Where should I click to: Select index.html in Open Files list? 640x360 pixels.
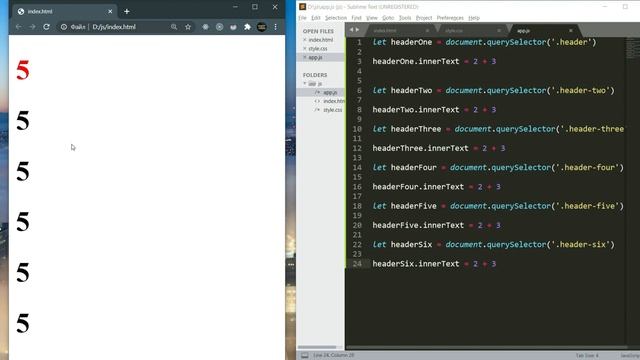pyautogui.click(x=321, y=40)
